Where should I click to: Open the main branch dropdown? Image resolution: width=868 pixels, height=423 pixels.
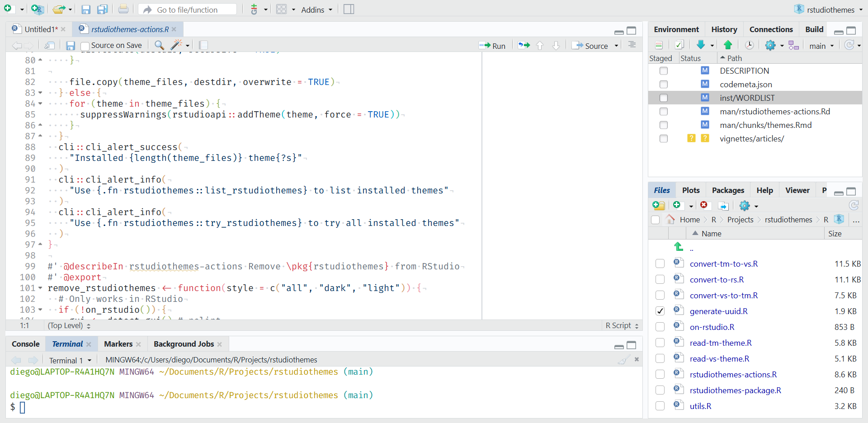click(821, 46)
